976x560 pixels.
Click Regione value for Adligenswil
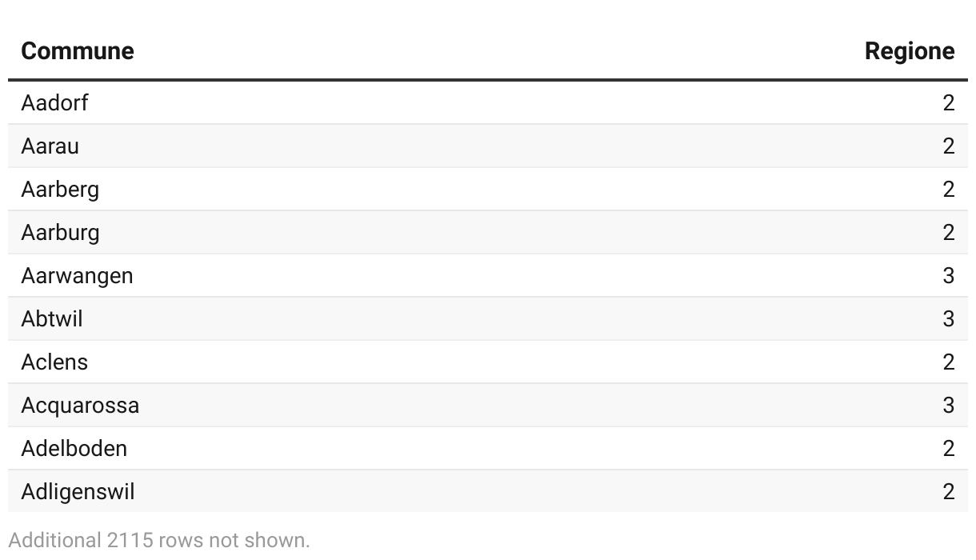point(949,492)
